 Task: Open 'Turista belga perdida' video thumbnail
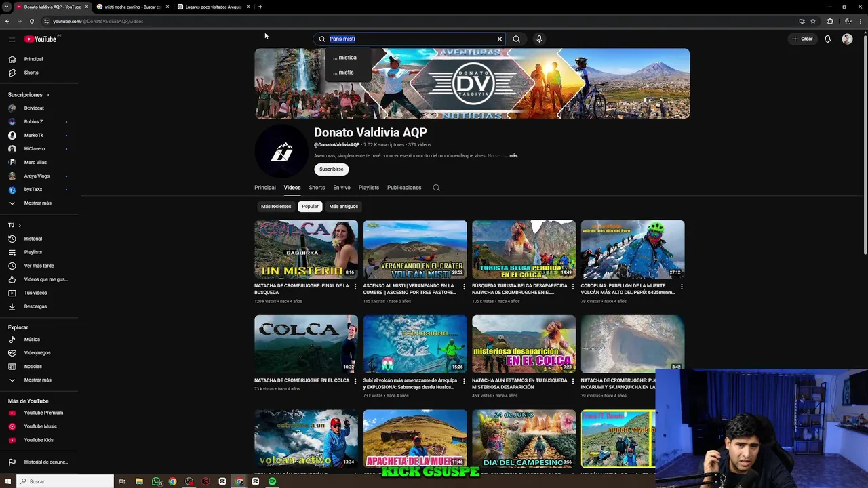click(x=524, y=249)
